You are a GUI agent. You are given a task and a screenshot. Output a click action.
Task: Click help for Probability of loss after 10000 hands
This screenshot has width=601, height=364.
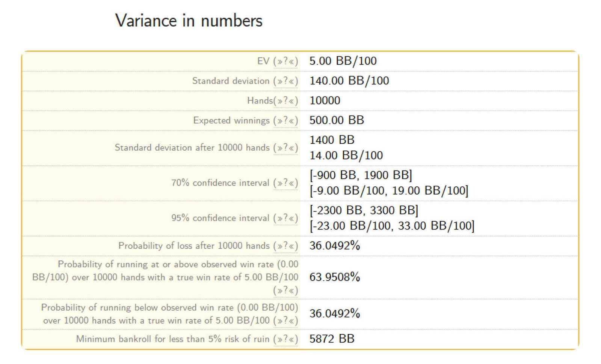(x=285, y=246)
